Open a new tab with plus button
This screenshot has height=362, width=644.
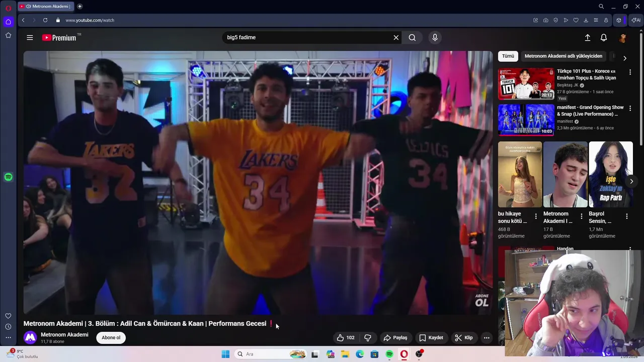79,7
